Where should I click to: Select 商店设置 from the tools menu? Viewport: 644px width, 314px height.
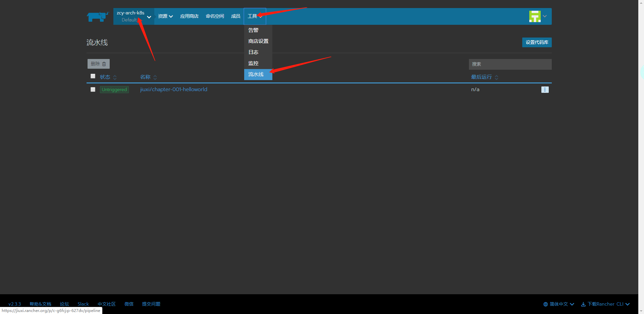tap(258, 41)
